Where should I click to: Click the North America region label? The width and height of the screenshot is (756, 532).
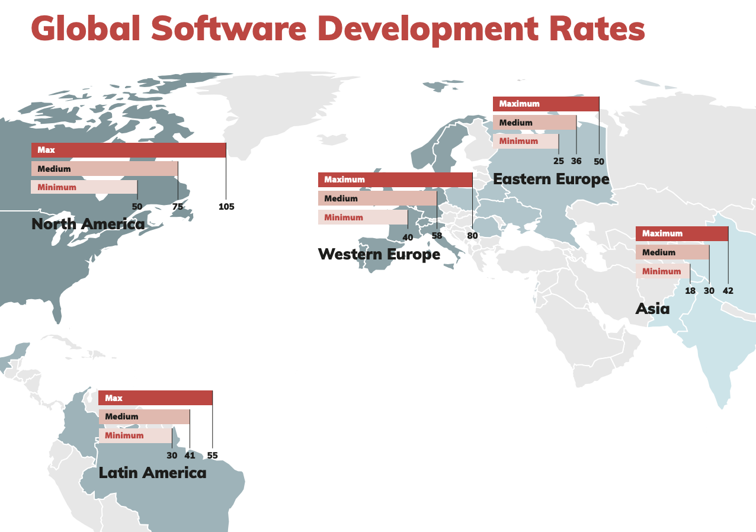pos(87,225)
